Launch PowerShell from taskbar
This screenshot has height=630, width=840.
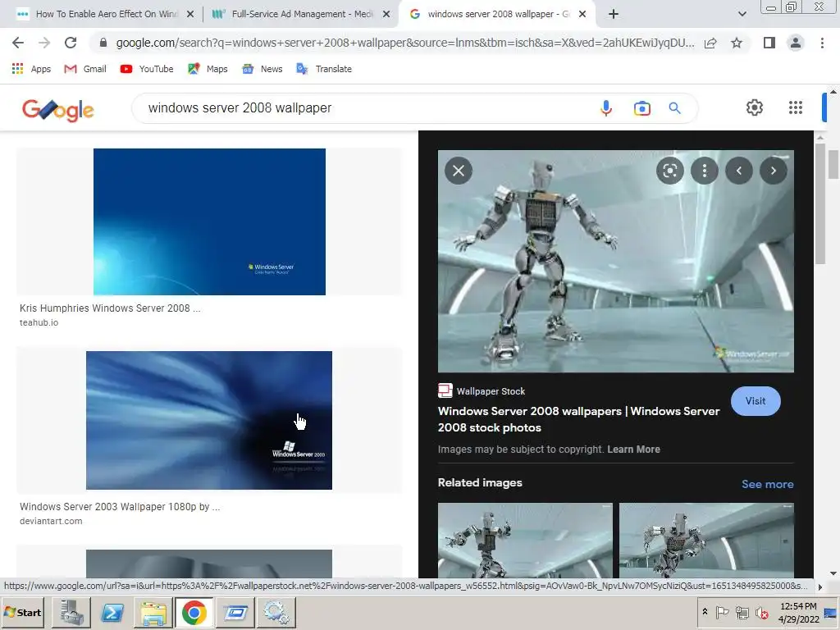tap(112, 612)
